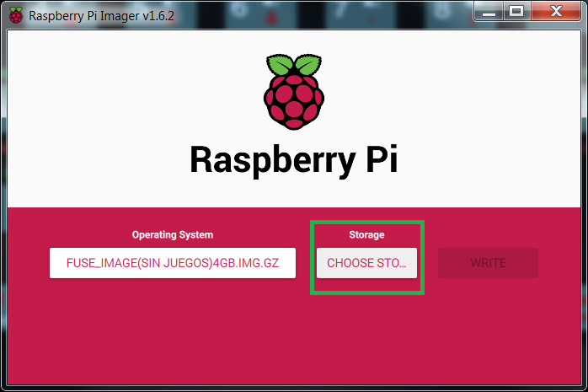The width and height of the screenshot is (588, 392).
Task: Click the Raspberry Pi Imager title bar icon
Action: click(x=16, y=15)
